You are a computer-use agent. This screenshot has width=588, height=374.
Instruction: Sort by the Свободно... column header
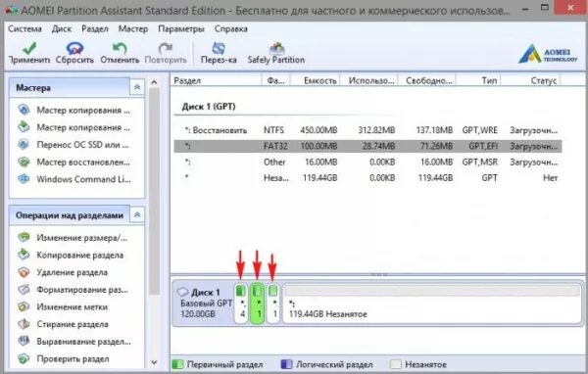426,80
